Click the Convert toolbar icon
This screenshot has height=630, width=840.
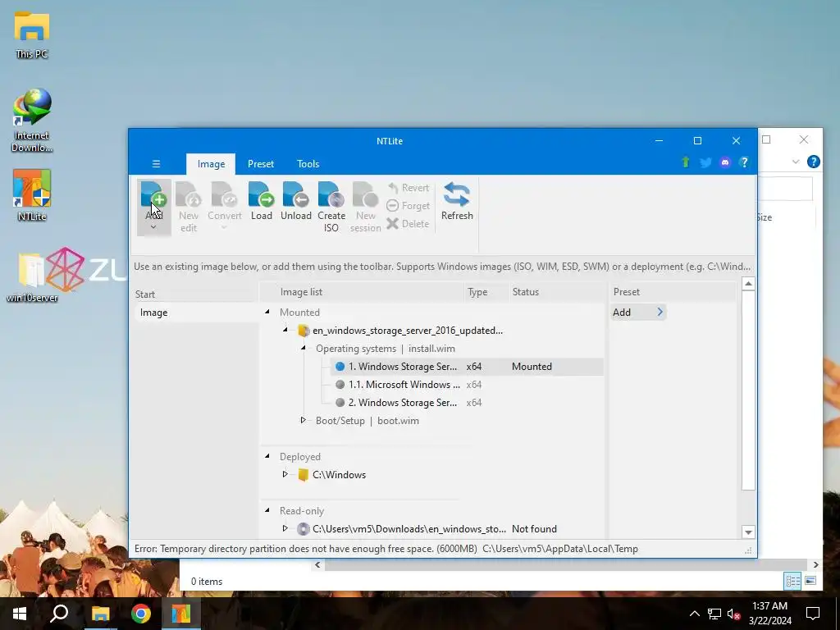click(x=225, y=194)
